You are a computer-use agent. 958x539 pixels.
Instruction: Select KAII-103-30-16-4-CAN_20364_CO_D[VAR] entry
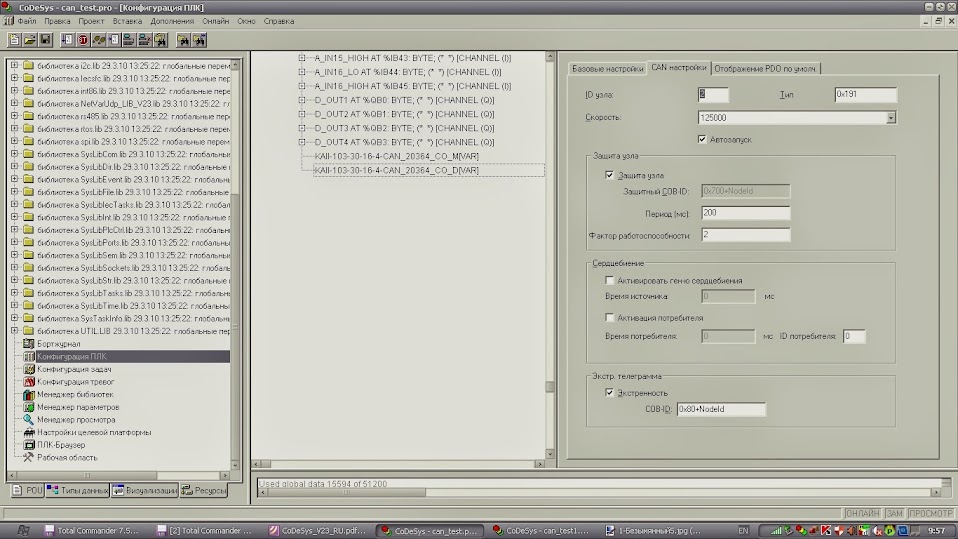click(x=397, y=170)
